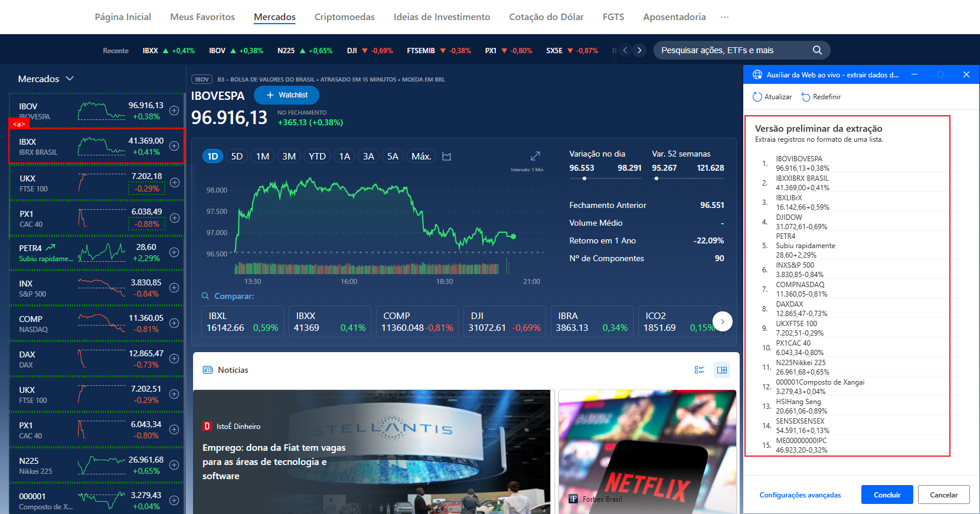
Task: Add 000001 Composto row plus icon
Action: coord(174,500)
